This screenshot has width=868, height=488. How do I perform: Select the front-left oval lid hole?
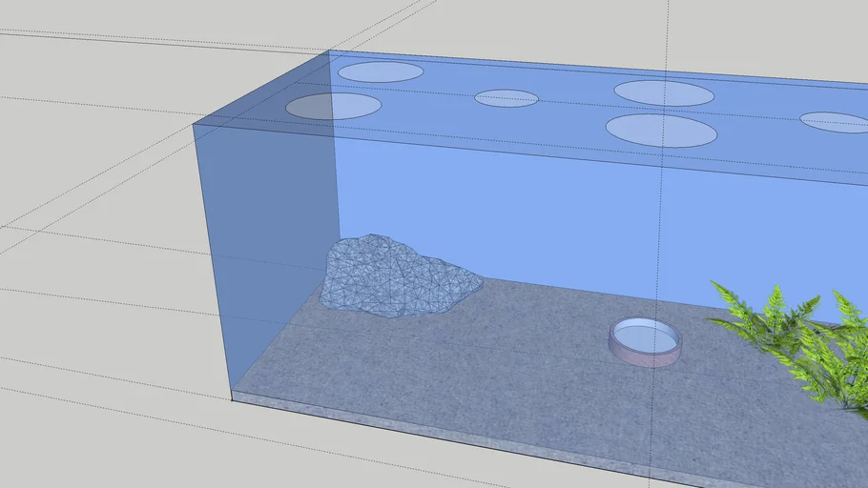click(x=334, y=106)
